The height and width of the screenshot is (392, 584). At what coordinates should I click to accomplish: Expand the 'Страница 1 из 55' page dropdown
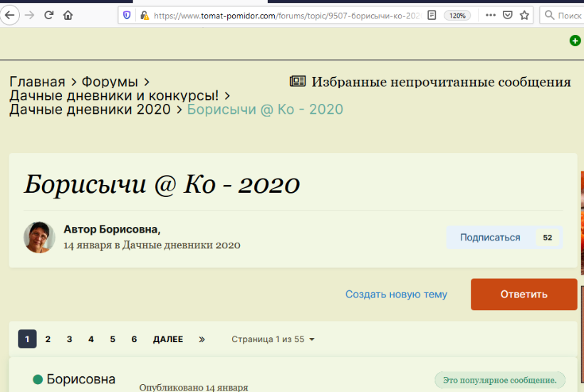(x=273, y=339)
